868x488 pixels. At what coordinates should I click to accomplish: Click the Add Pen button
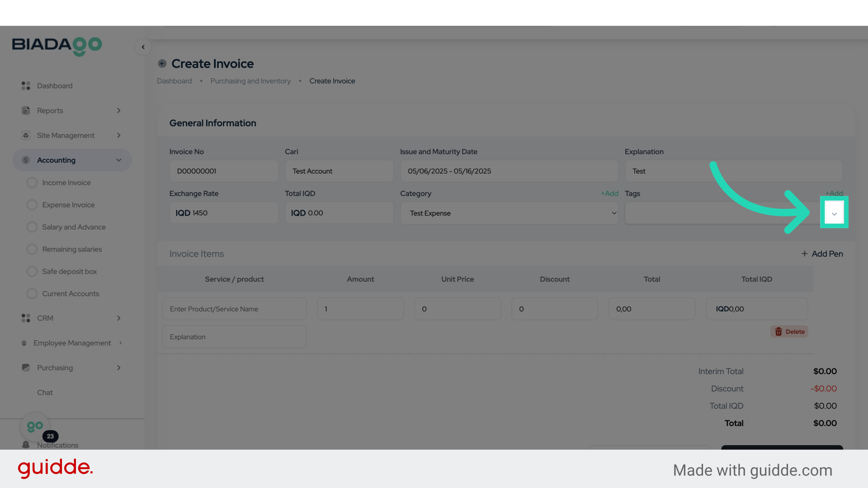pyautogui.click(x=822, y=254)
